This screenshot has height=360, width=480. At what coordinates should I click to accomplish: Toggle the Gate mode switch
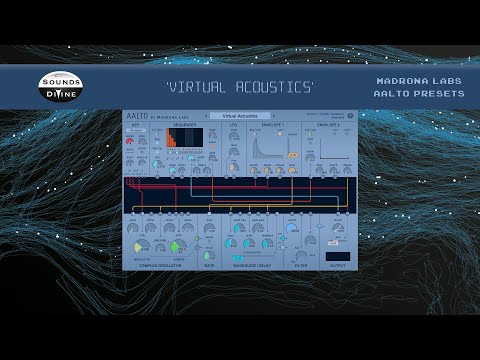[x=209, y=241]
